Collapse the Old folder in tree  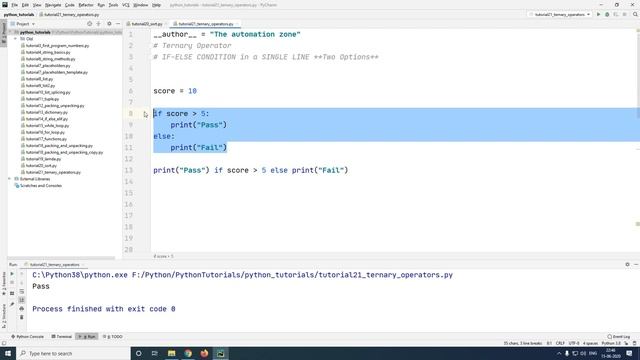pyautogui.click(x=16, y=39)
